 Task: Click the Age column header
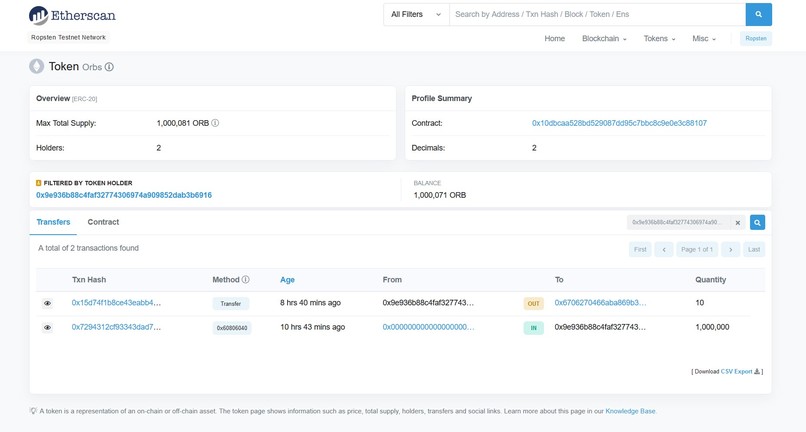pos(287,280)
